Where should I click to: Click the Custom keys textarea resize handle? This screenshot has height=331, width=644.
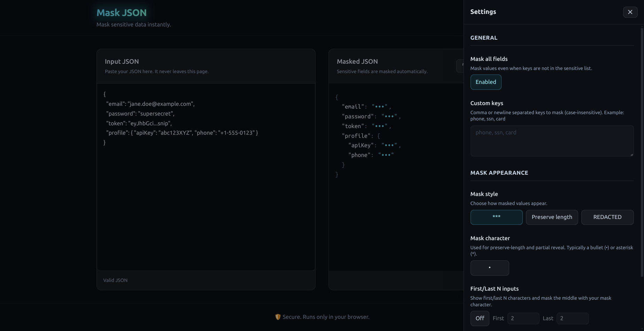tap(631, 154)
